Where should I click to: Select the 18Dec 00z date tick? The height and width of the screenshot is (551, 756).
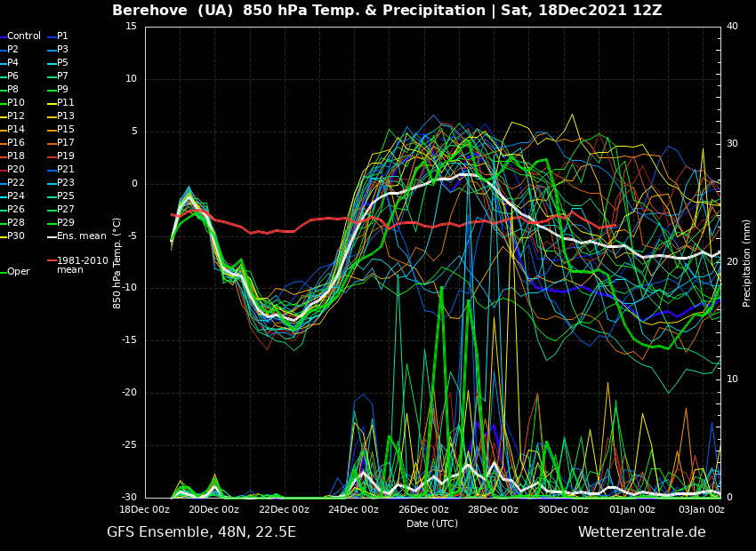(145, 510)
